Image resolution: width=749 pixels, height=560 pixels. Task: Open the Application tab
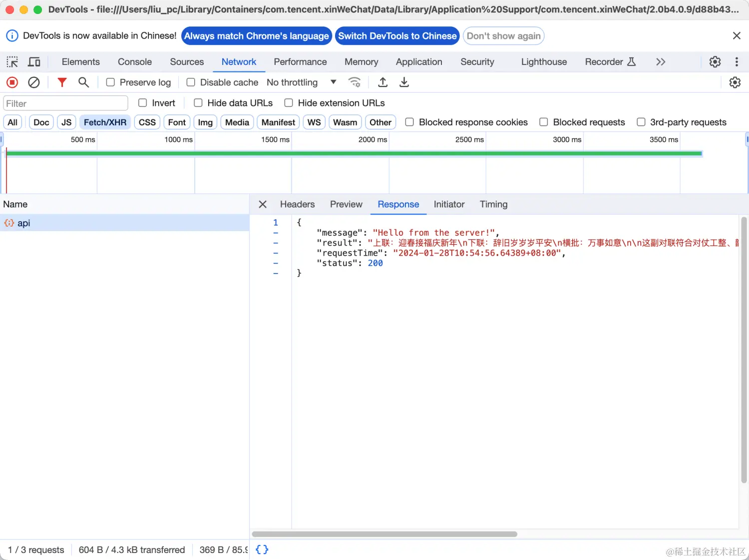[x=419, y=62]
